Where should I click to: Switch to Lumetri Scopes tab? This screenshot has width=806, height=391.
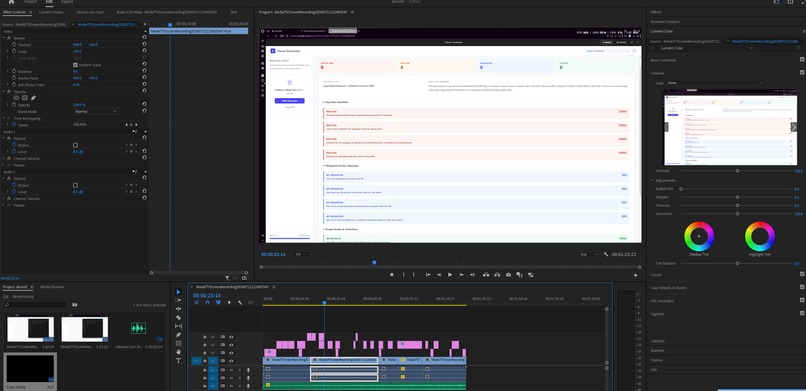click(x=51, y=12)
